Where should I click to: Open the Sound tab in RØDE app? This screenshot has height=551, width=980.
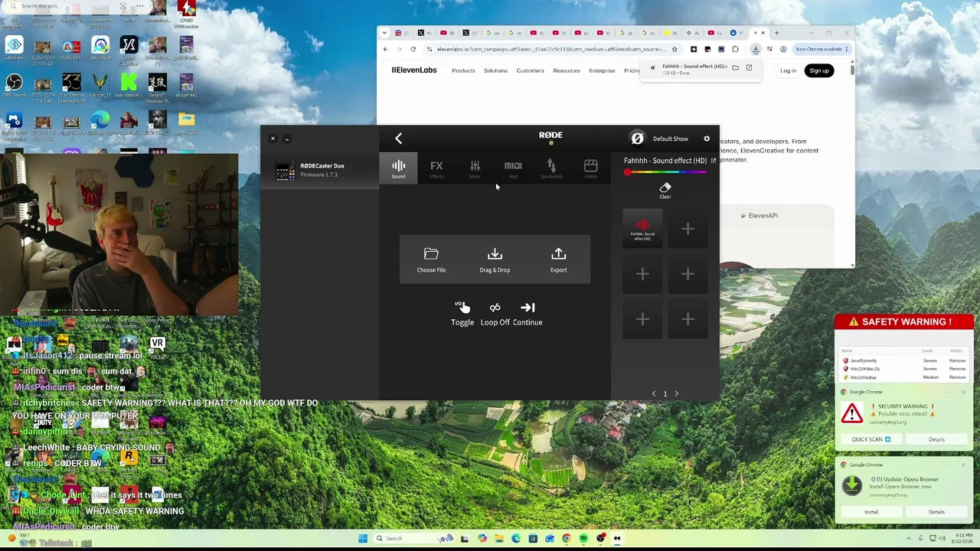click(398, 169)
